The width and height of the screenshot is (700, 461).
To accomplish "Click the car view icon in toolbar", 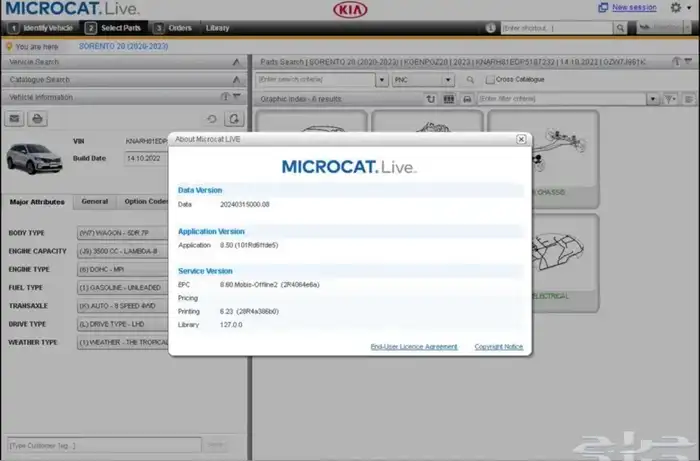I will [x=467, y=99].
